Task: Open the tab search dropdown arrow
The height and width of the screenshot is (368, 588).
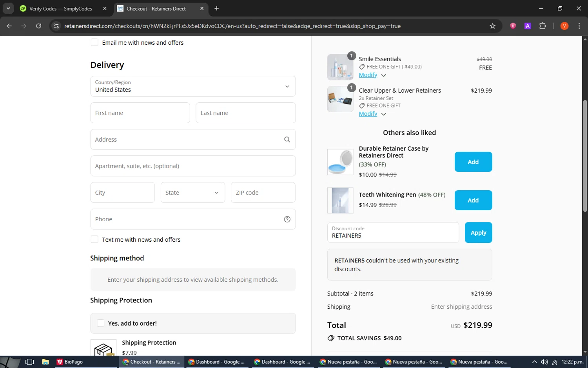Action: (8, 8)
